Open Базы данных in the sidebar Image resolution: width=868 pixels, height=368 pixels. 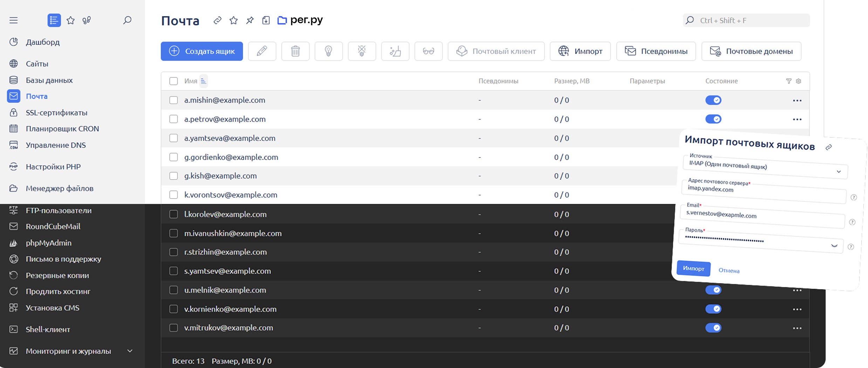pos(49,80)
